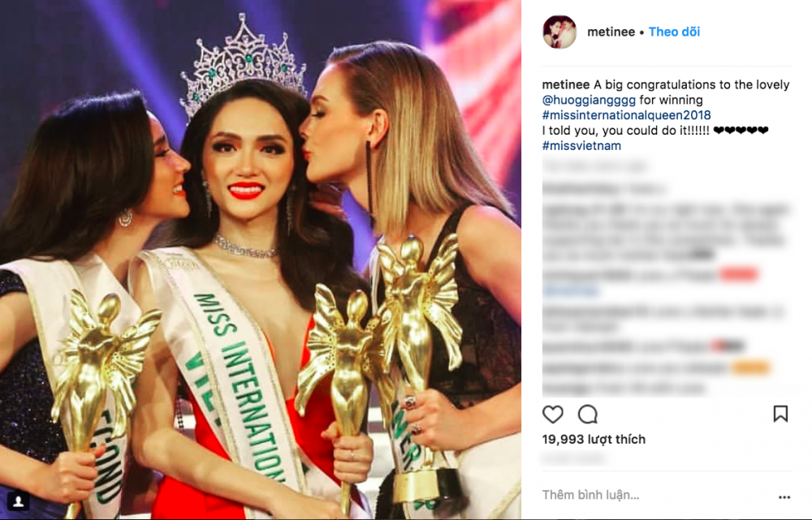Open the @huoggiangggg mention link
This screenshot has height=520, width=812.
coord(589,100)
